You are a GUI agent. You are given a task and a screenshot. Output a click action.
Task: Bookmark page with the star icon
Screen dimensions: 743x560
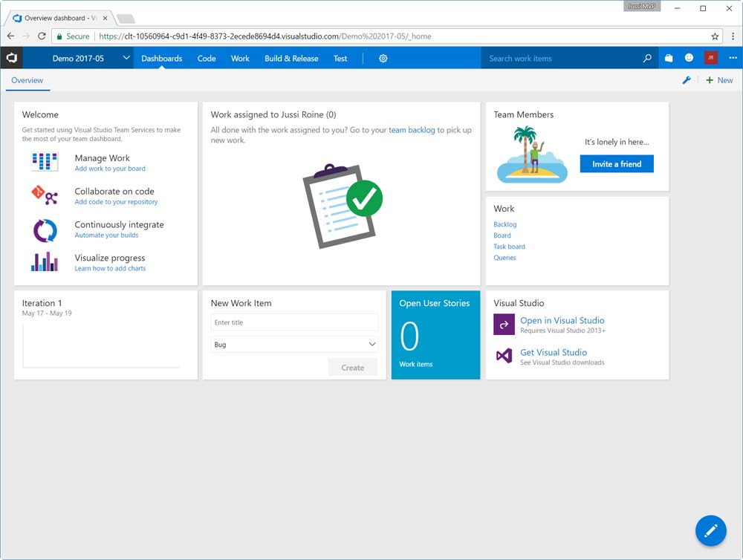click(x=715, y=36)
